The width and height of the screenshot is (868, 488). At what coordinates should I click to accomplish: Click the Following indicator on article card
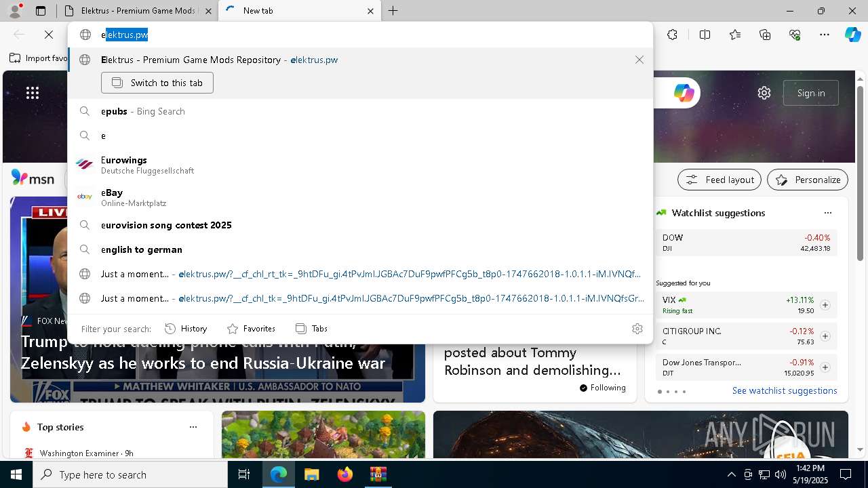(603, 388)
